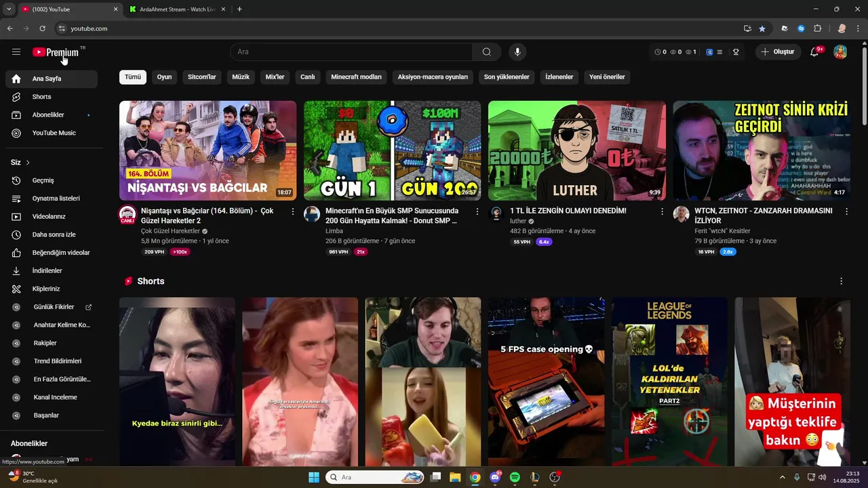Open the 5 FPS case opening Short
The image size is (868, 488).
tap(546, 382)
